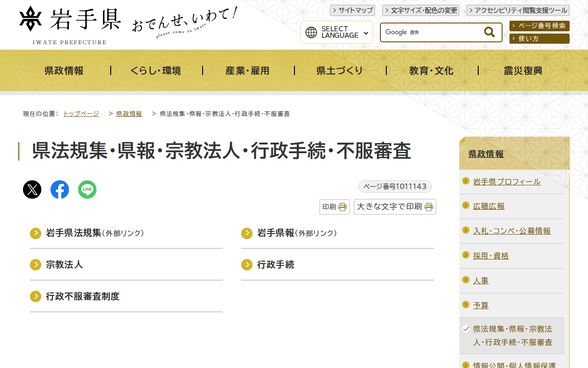The height and width of the screenshot is (368, 588).
Task: Click bullet icon beside 広聴広報
Action: (466, 206)
